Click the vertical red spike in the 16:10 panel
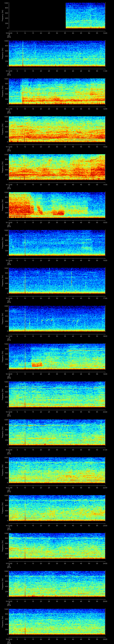This screenshot has height=644, width=114. coord(23,54)
